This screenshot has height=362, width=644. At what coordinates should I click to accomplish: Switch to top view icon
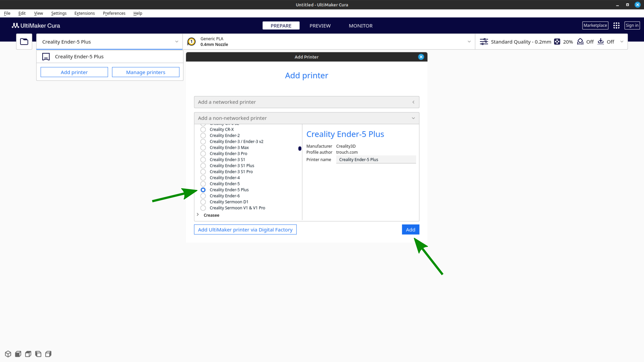(28, 354)
